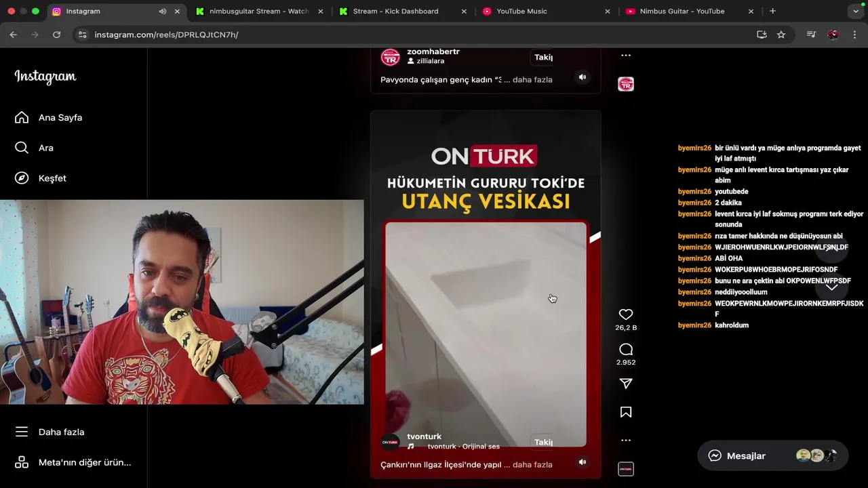The height and width of the screenshot is (488, 868).
Task: Like the tvonturk reel with heart icon
Action: 626,314
